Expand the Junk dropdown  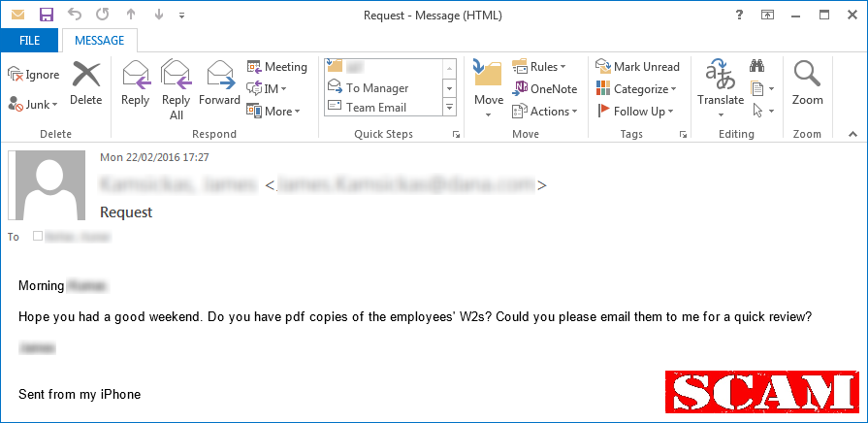tap(33, 104)
